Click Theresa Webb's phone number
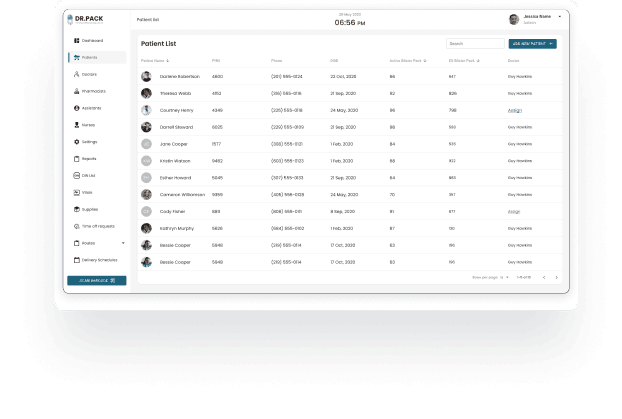The width and height of the screenshot is (622, 419). tap(286, 93)
